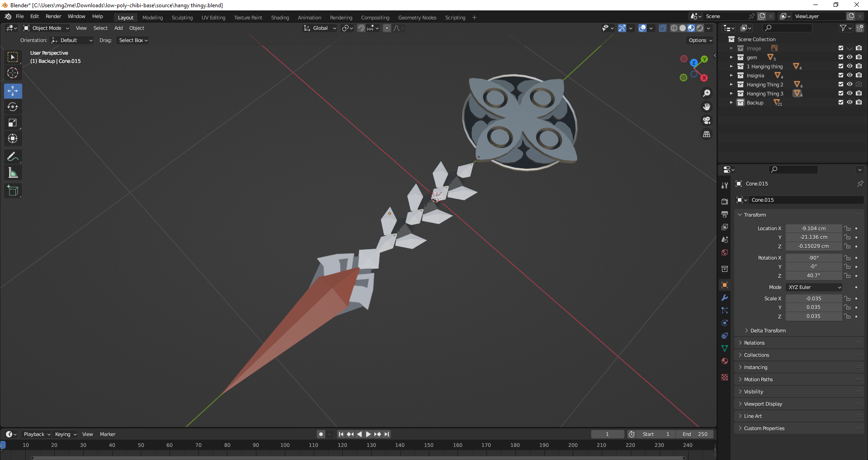Click the Location X value field
The height and width of the screenshot is (460, 868).
click(x=813, y=228)
